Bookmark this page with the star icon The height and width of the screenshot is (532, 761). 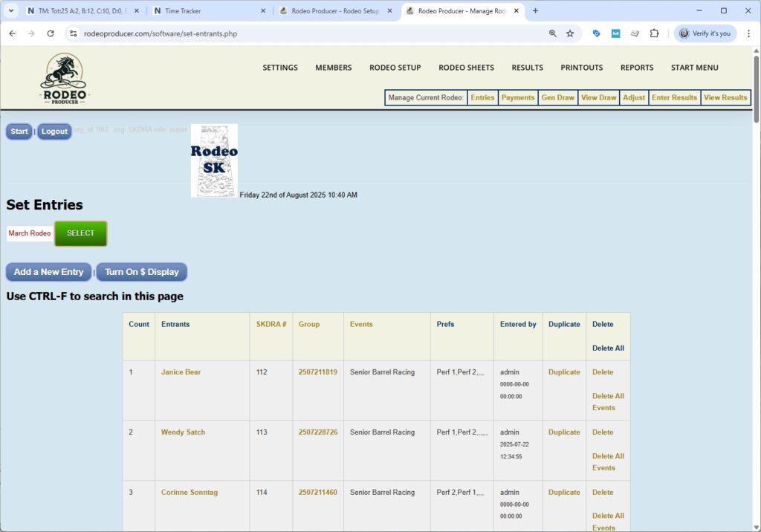pyautogui.click(x=570, y=33)
